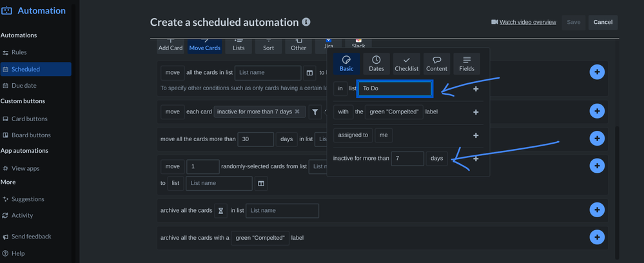This screenshot has height=263, width=644.
Task: Add the "archive all the cards in list" action
Action: click(597, 209)
